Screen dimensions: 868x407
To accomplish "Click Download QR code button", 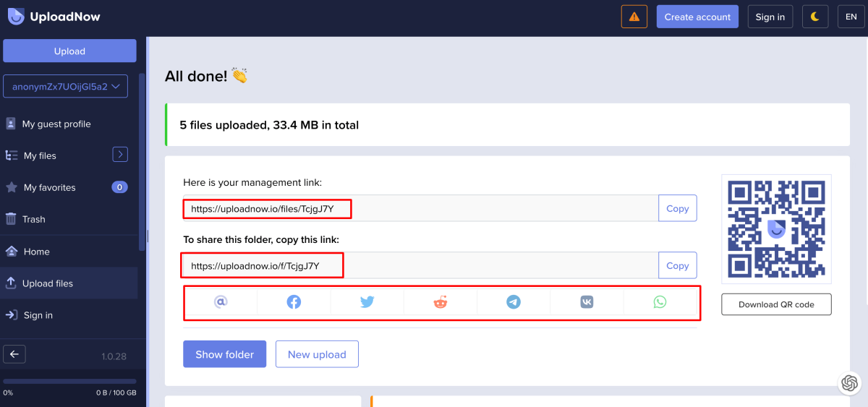I will coord(776,304).
